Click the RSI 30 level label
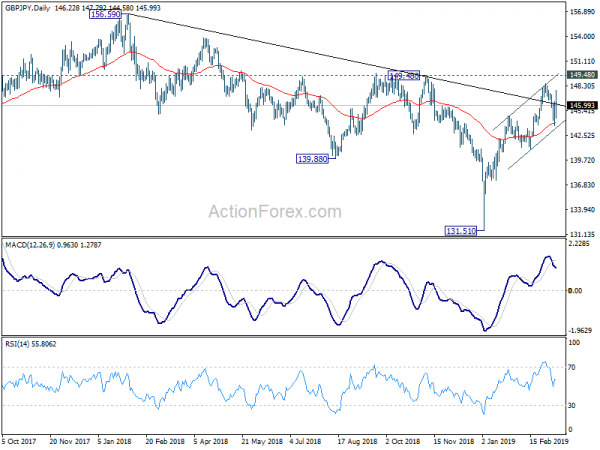Viewport: 600px width, 450px height. click(572, 405)
